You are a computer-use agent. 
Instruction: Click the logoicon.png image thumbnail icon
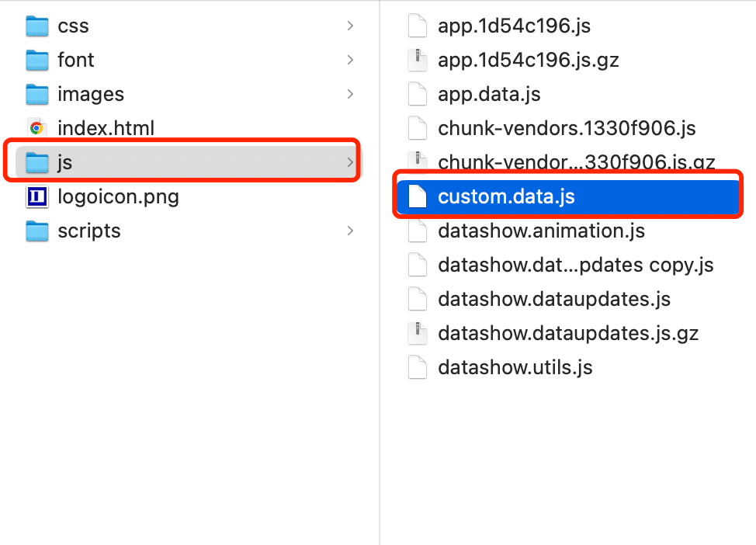[36, 197]
